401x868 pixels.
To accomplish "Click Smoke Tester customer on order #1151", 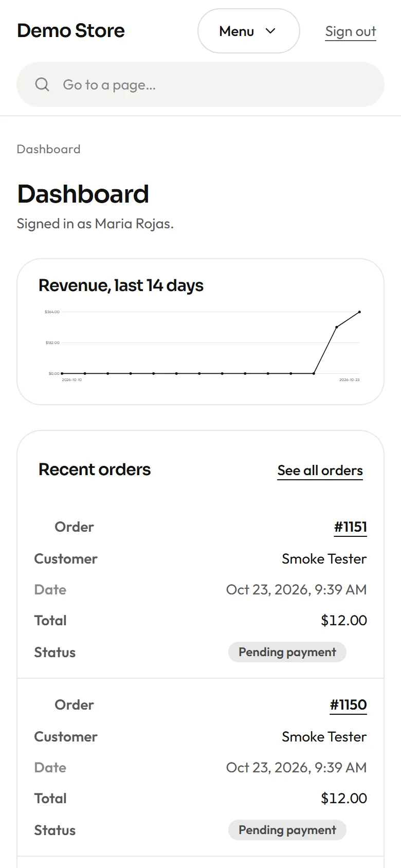I will tap(324, 559).
